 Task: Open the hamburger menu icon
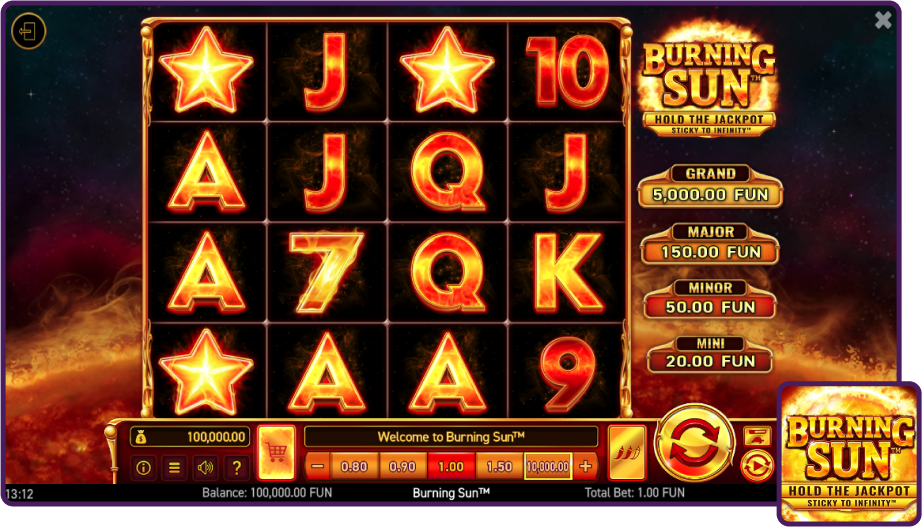(174, 468)
